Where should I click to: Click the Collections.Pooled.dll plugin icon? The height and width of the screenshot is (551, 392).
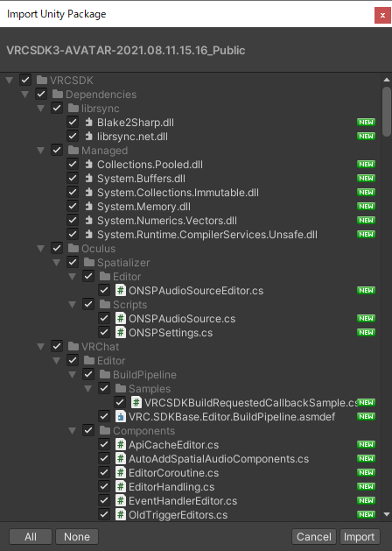89,165
